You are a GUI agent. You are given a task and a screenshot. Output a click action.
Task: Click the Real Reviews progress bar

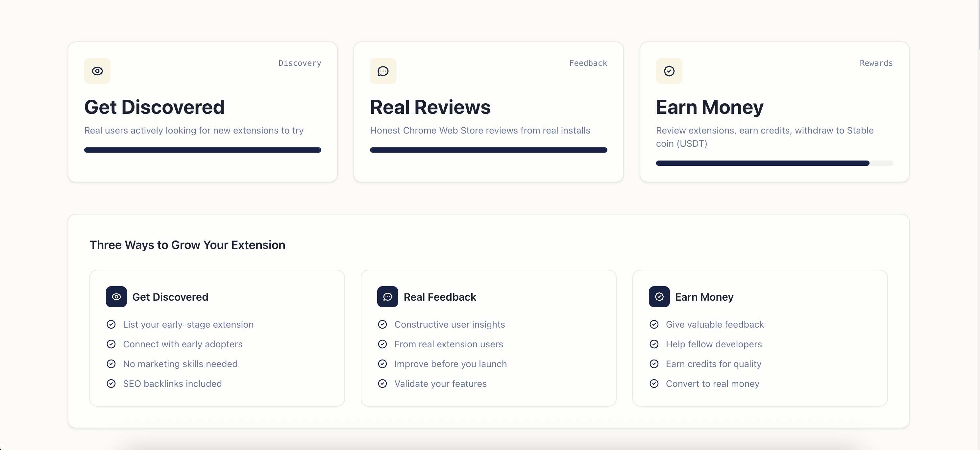point(488,150)
